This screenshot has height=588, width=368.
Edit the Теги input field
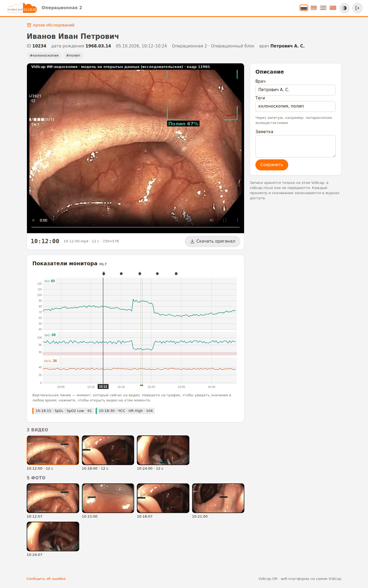(296, 106)
